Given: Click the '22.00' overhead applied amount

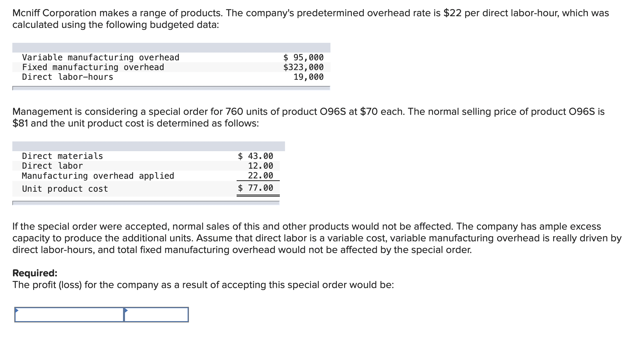Looking at the screenshot, I should (x=260, y=175).
